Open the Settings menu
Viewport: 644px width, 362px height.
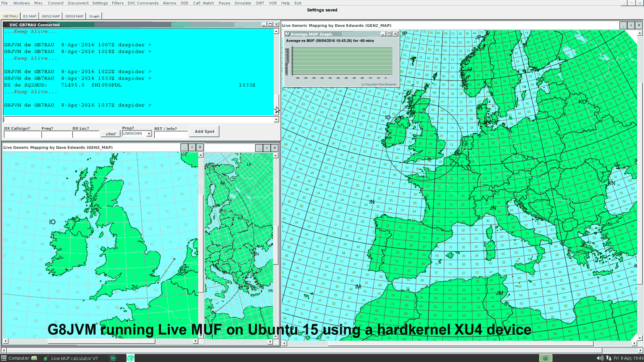point(100,3)
